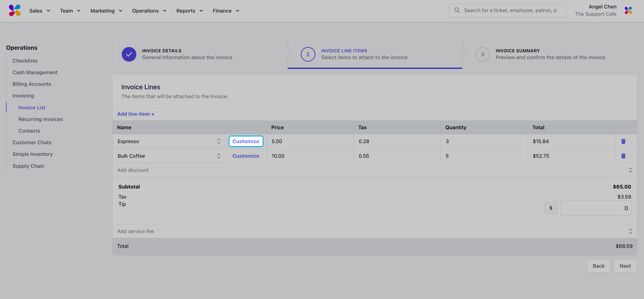Edit the Espresso price 5.00
Image resolution: width=644 pixels, height=299 pixels.
(x=310, y=141)
